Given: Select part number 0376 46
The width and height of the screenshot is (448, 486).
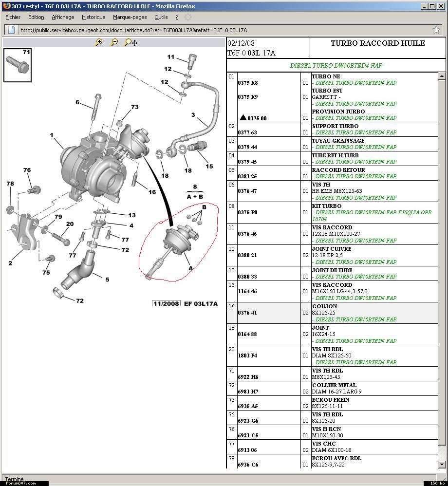Looking at the screenshot, I should [x=247, y=234].
